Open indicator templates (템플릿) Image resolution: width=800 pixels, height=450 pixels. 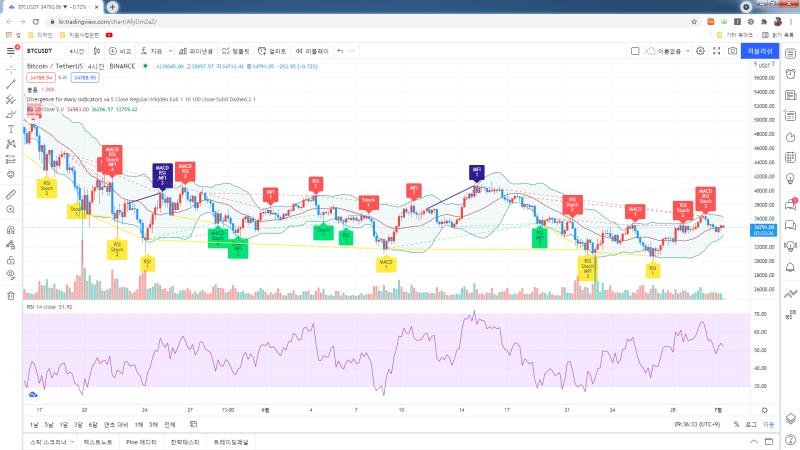pos(236,51)
